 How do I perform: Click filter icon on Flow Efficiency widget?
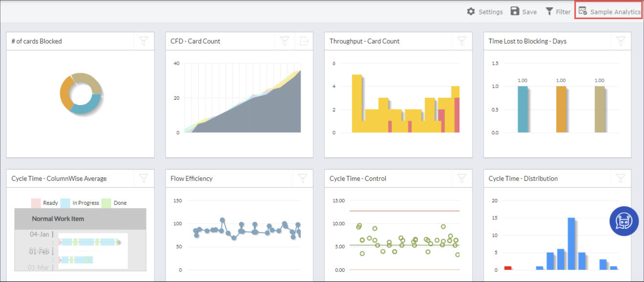[x=302, y=178]
